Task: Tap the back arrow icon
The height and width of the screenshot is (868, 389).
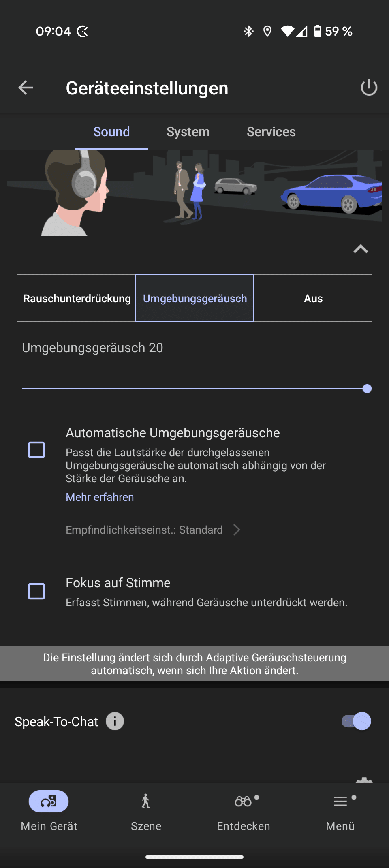Action: tap(26, 88)
